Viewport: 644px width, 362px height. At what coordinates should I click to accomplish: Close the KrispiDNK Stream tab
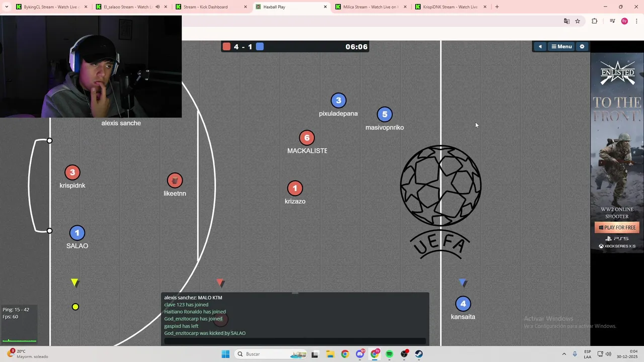click(485, 7)
